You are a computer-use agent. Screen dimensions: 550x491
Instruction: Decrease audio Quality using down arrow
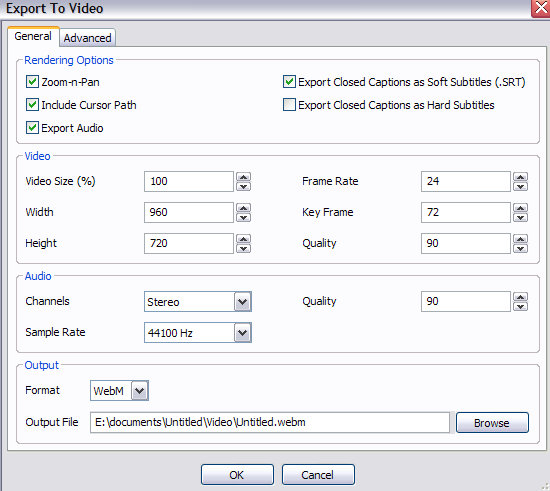click(521, 307)
